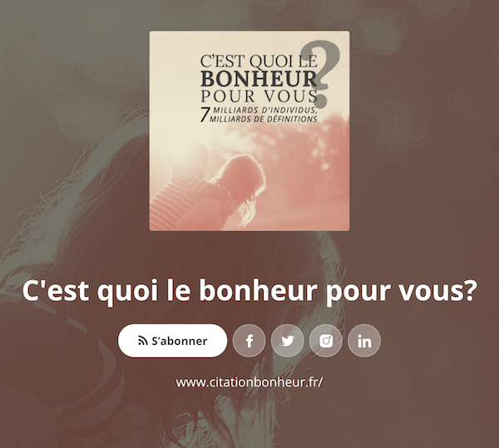
Task: Open the Instagram profile icon
Action: (x=326, y=341)
